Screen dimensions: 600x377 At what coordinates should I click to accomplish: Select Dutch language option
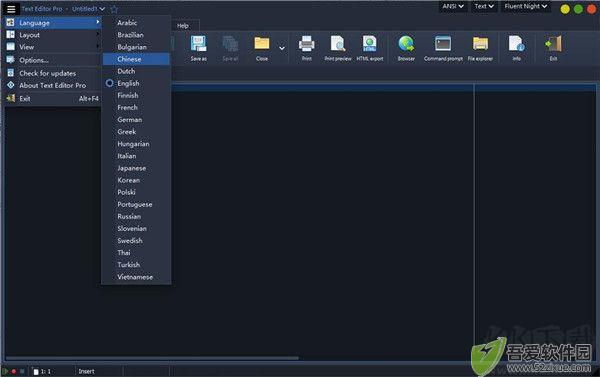[136, 71]
